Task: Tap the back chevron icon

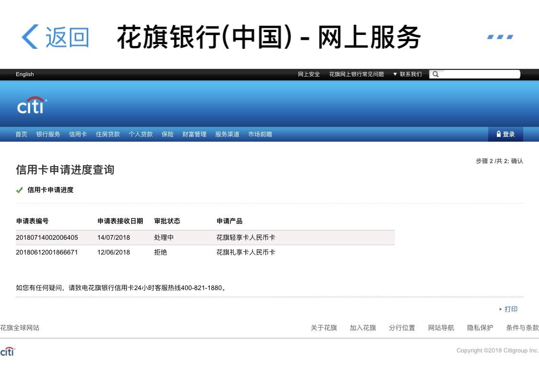Action: (30, 37)
